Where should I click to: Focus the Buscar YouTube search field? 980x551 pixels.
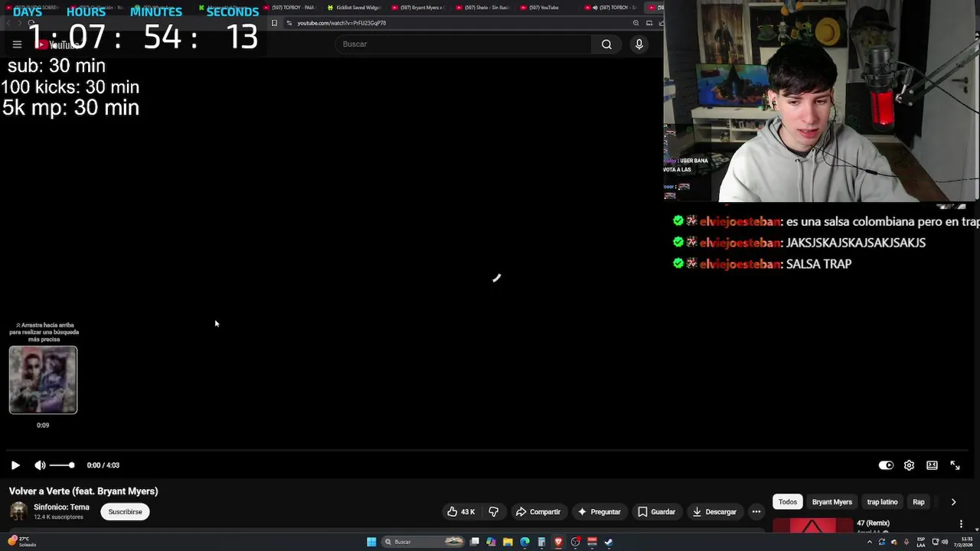[463, 44]
